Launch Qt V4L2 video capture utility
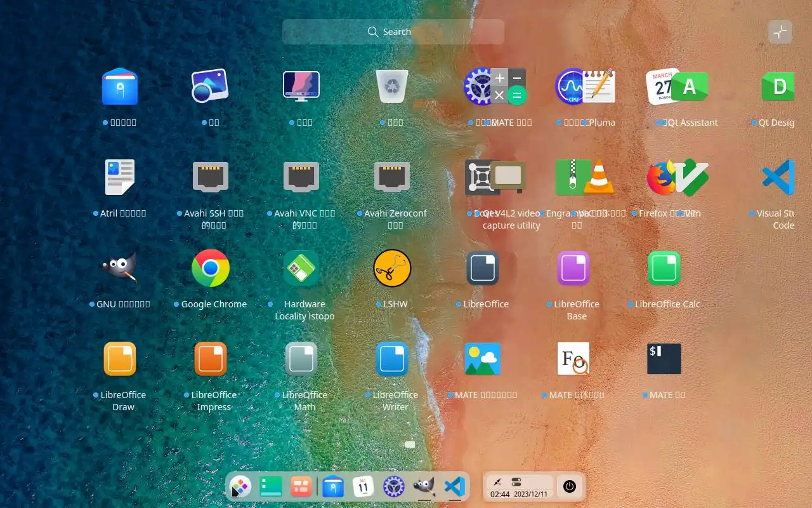Image resolution: width=812 pixels, height=508 pixels. (x=508, y=177)
